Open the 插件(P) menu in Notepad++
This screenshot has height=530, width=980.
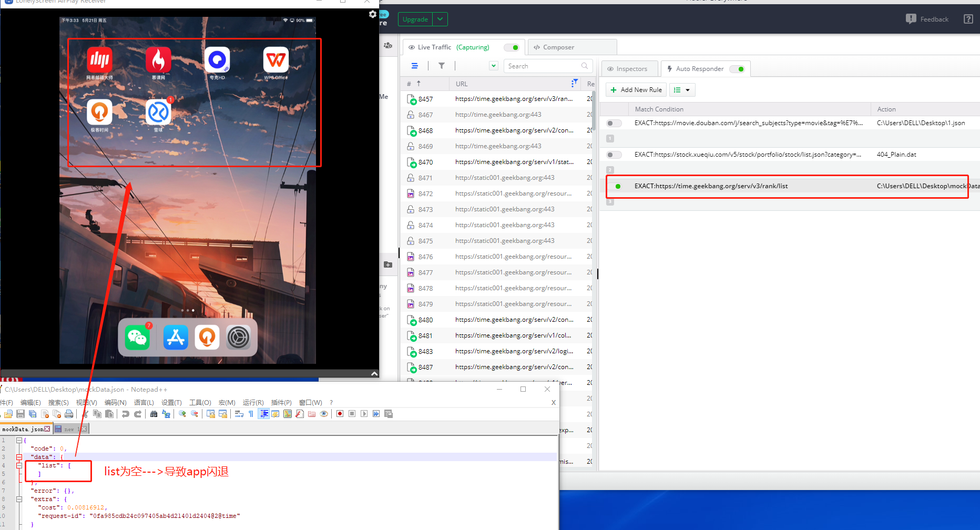point(281,402)
